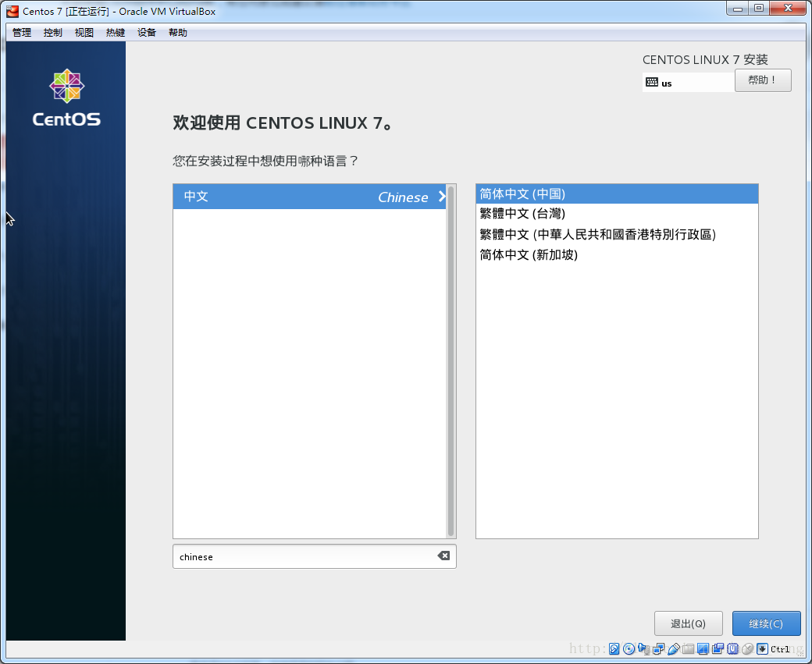Viewport: 812px width, 664px height.
Task: Click the optical disc status icon
Action: 629,649
